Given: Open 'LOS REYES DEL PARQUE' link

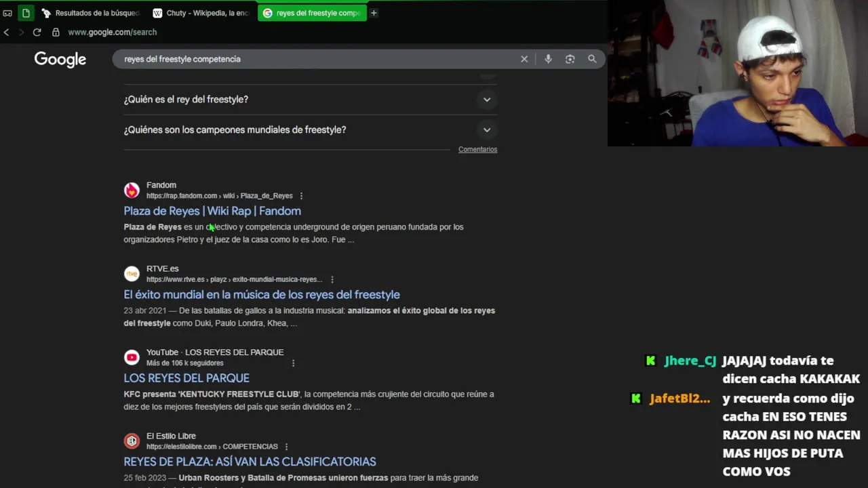Looking at the screenshot, I should [186, 378].
